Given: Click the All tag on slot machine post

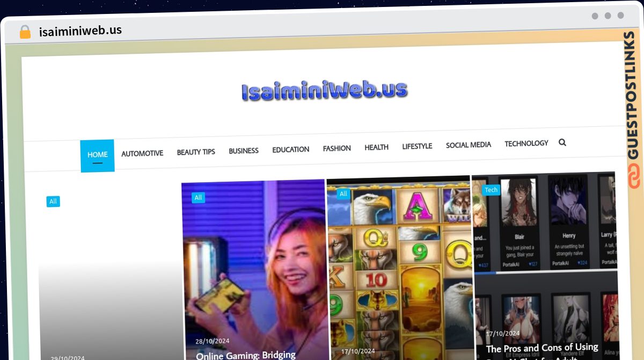Looking at the screenshot, I should pos(343,194).
